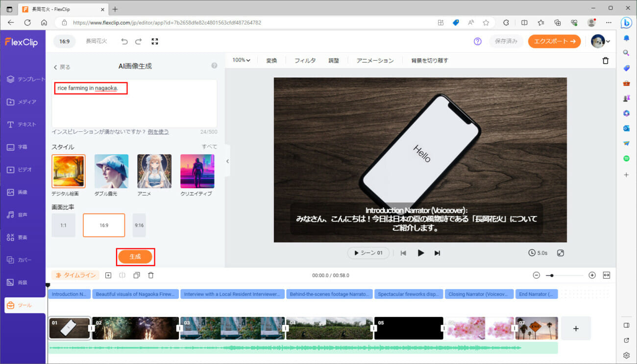Viewport: 637px width, 364px height.
Task: Toggle the タイムライン view button
Action: click(75, 275)
